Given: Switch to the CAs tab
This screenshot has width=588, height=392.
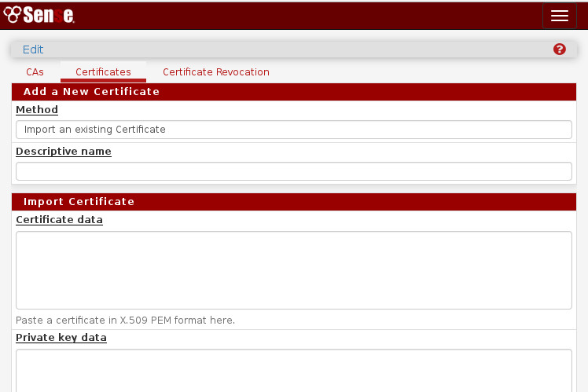Looking at the screenshot, I should pos(35,71).
